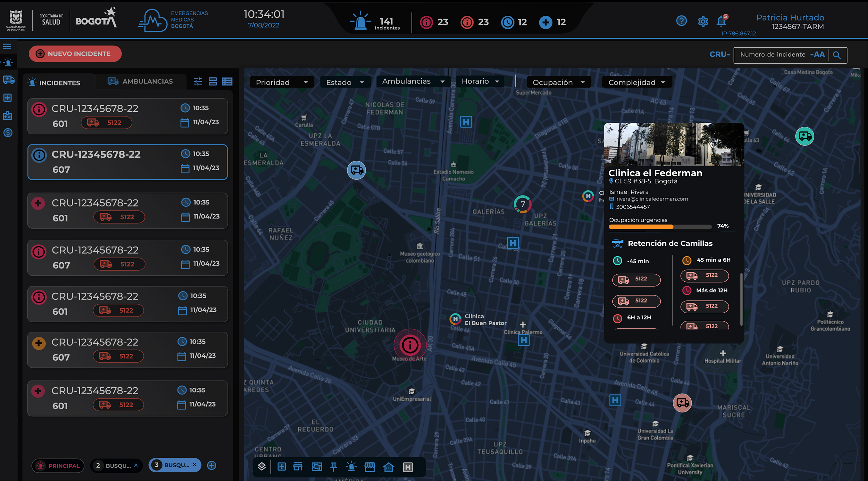Toggle tilted frame layer in map toolbar

coord(317,467)
